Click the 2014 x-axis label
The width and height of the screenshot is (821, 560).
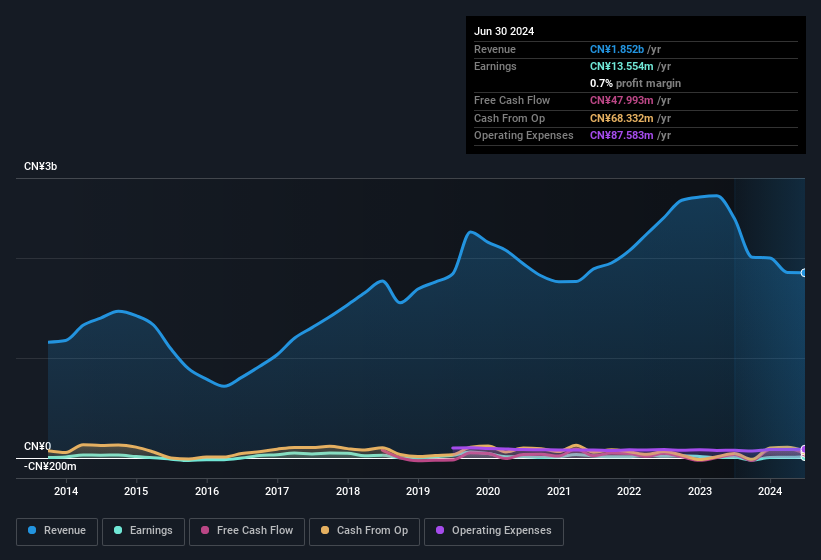[x=66, y=491]
